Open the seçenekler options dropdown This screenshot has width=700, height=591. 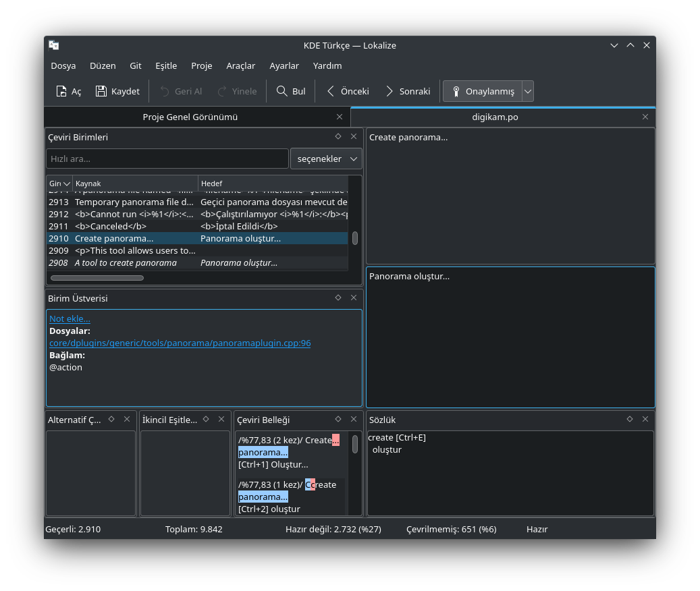point(326,159)
